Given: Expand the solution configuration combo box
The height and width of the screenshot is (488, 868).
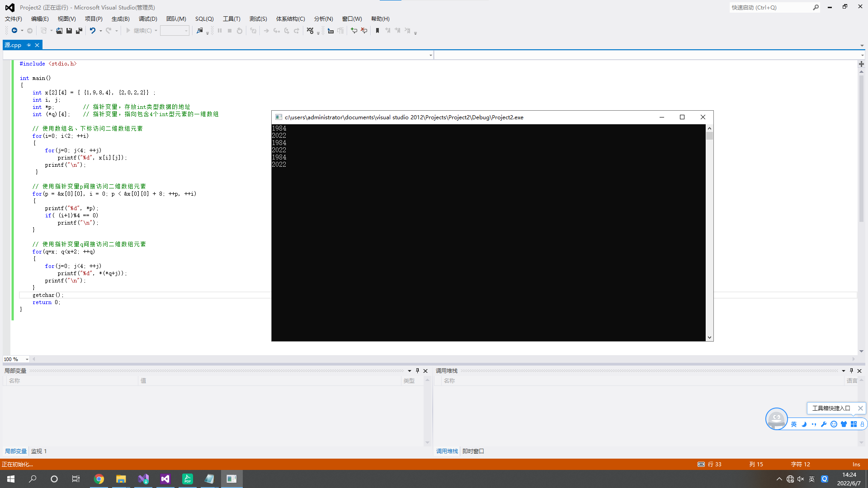Looking at the screenshot, I should coord(186,31).
